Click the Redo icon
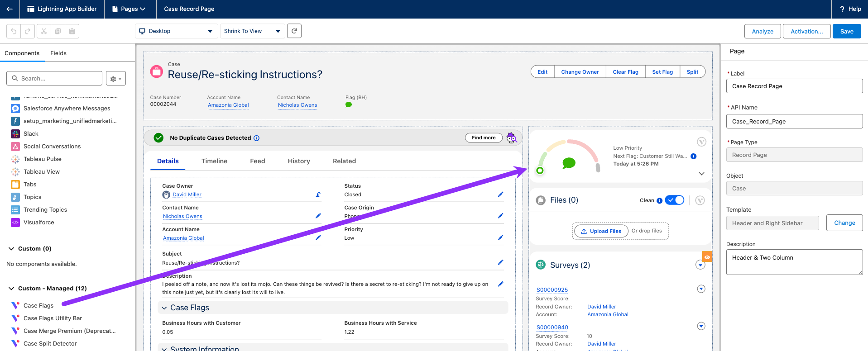The width and height of the screenshot is (868, 351). point(28,31)
